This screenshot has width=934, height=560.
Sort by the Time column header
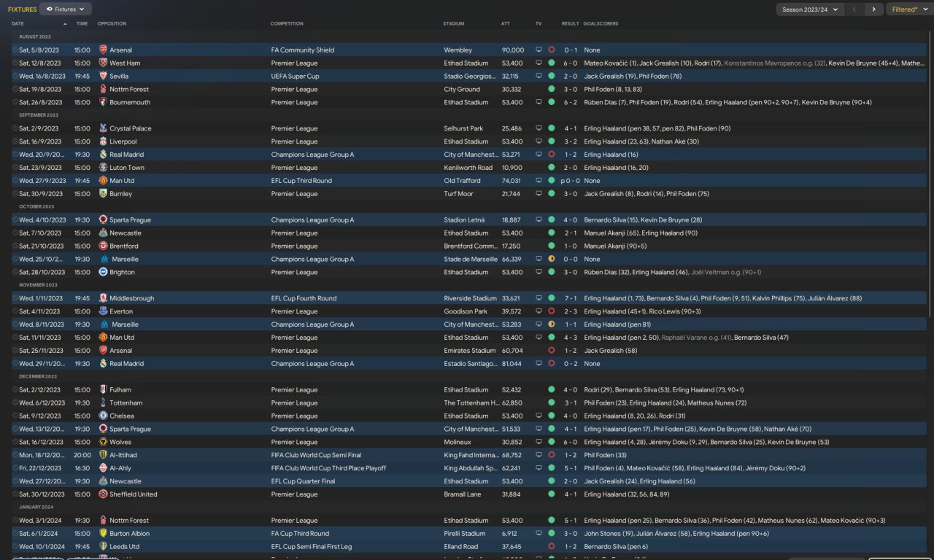pyautogui.click(x=82, y=23)
